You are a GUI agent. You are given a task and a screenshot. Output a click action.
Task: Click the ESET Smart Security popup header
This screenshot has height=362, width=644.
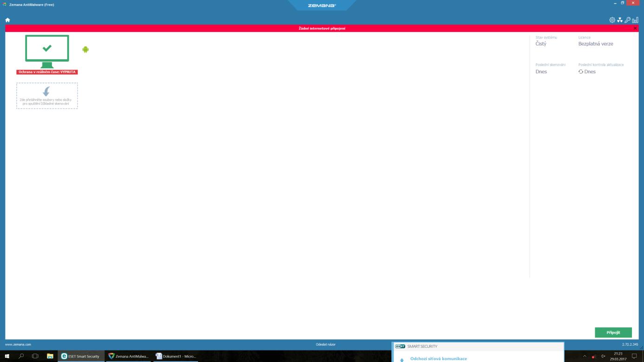(x=479, y=346)
